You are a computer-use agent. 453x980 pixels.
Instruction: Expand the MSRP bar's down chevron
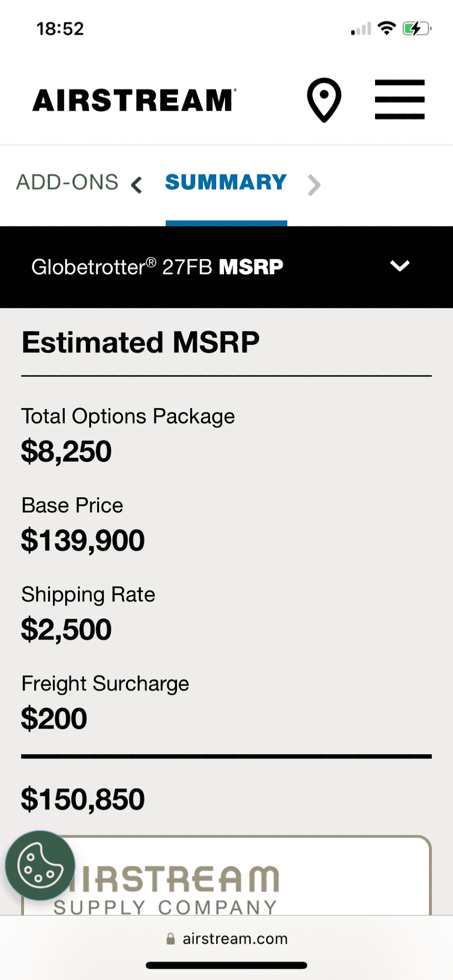(400, 266)
